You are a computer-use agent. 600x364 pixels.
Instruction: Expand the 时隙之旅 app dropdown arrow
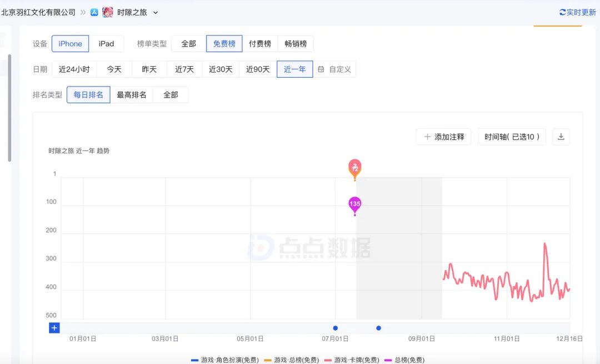[156, 12]
